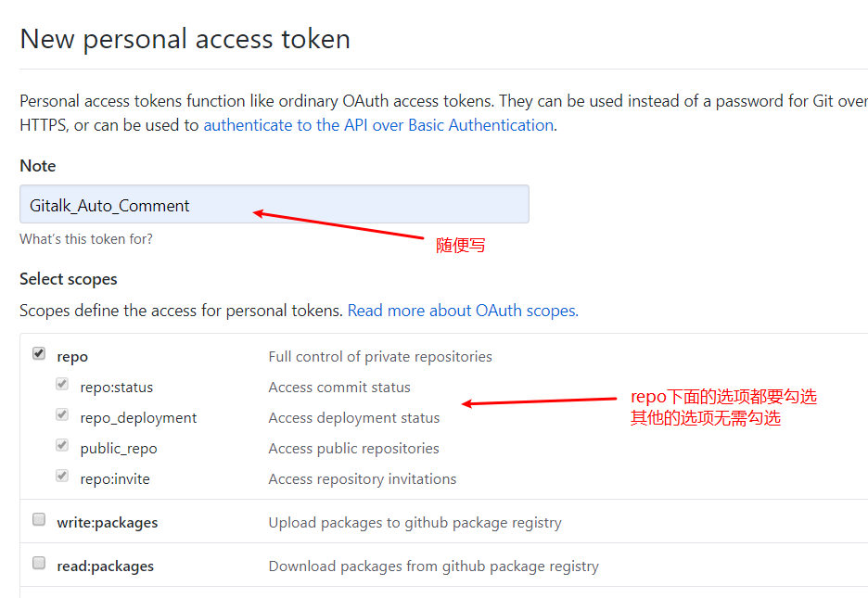Screen dimensions: 868x598
Task: Click the public_repo scope name text
Action: [119, 449]
